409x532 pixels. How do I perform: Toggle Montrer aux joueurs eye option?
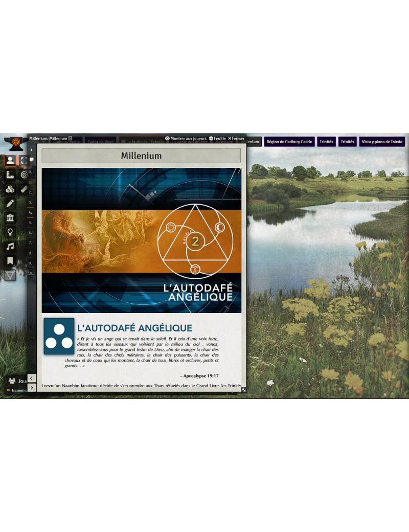(x=186, y=139)
